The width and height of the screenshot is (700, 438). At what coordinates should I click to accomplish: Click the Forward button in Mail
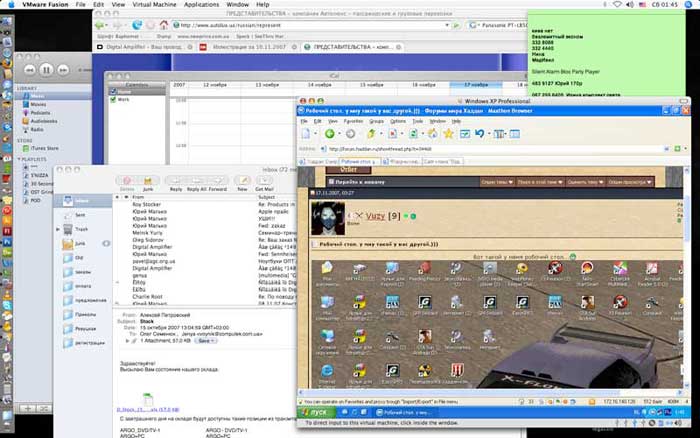pos(218,183)
